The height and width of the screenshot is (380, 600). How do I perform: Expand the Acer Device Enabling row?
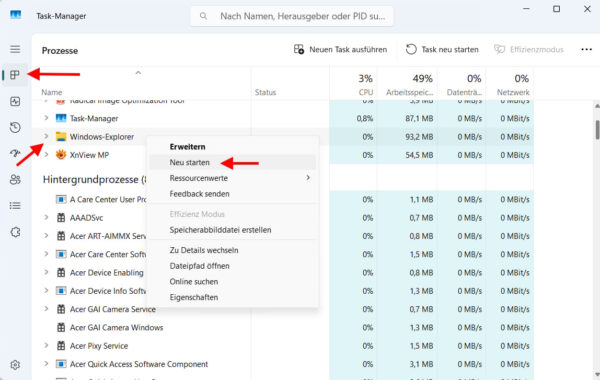point(46,272)
